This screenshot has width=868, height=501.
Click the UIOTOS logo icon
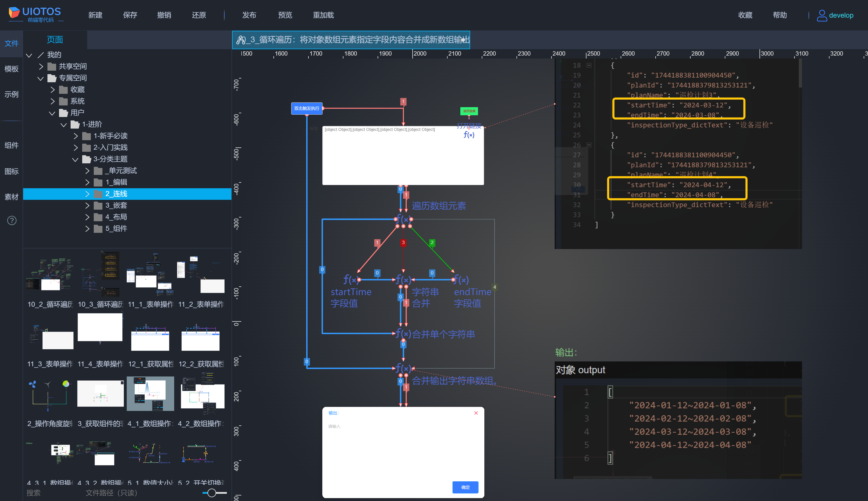[x=14, y=12]
